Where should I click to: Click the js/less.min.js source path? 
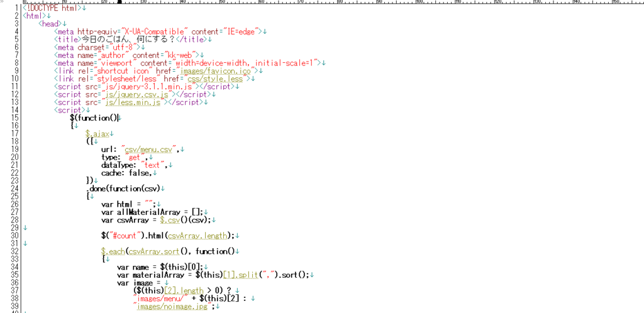[x=133, y=102]
